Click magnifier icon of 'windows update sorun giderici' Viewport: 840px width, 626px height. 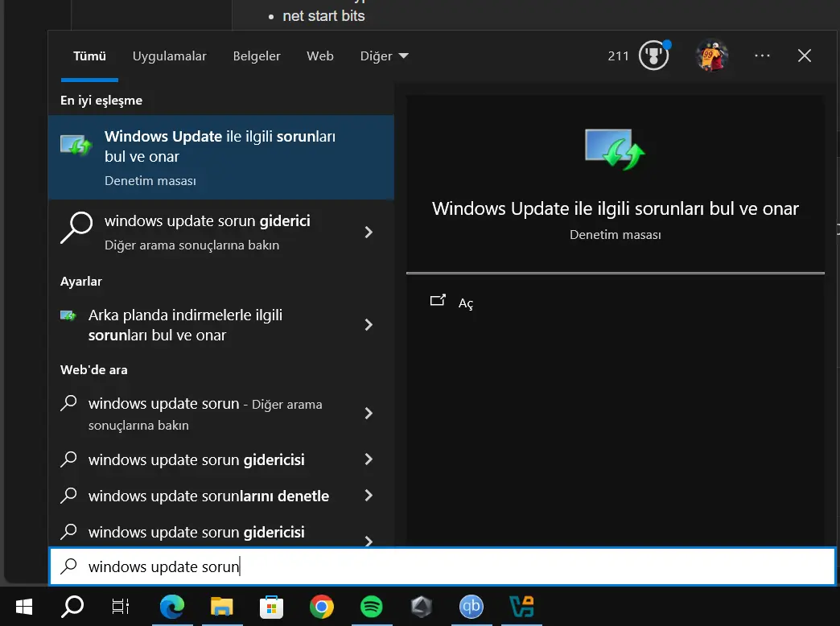[76, 228]
